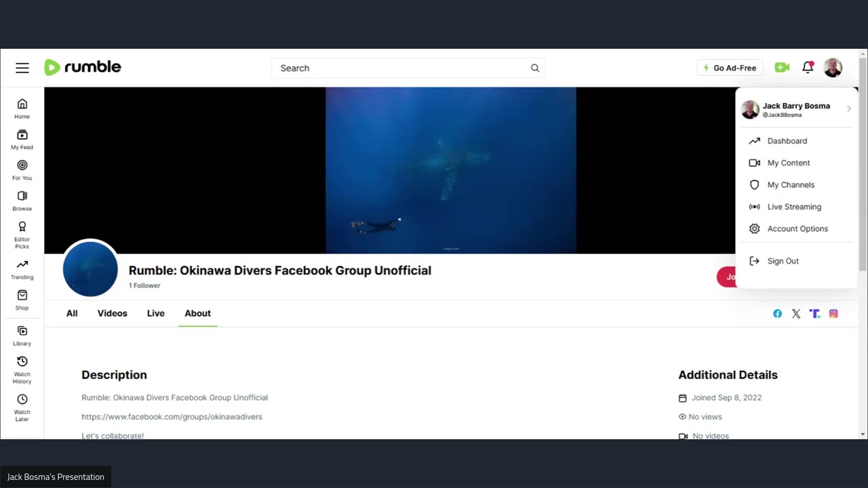Image resolution: width=868 pixels, height=488 pixels.
Task: Open For You in the sidebar
Action: (22, 170)
